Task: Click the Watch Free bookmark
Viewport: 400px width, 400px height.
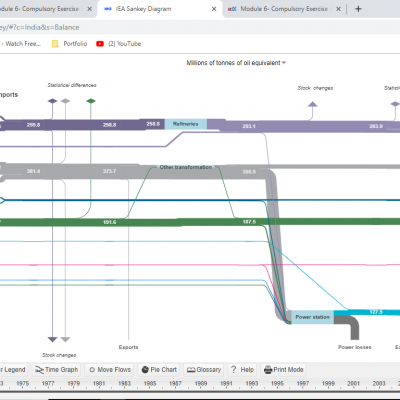Action: [21, 44]
